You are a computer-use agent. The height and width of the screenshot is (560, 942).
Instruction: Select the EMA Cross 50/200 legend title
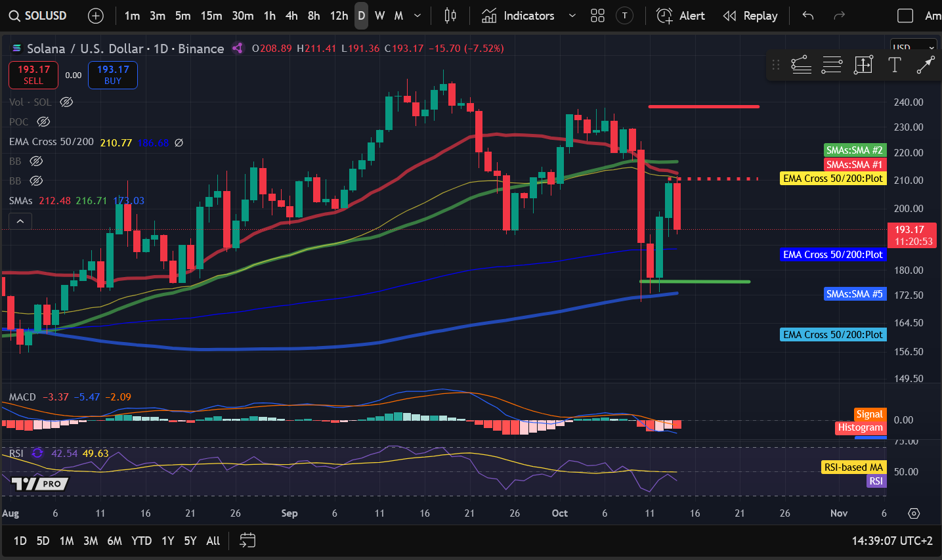pos(51,142)
